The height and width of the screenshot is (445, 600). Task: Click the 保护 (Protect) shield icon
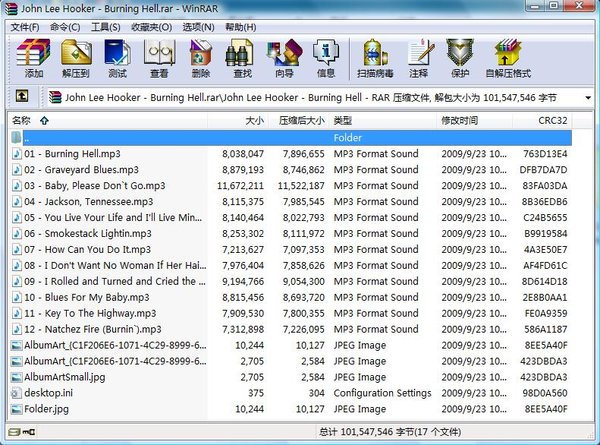[x=460, y=52]
